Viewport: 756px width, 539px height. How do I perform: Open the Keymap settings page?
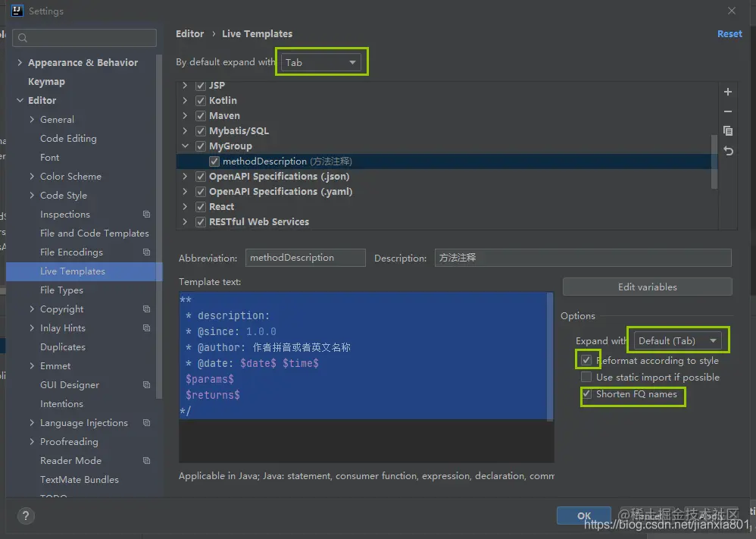click(46, 82)
